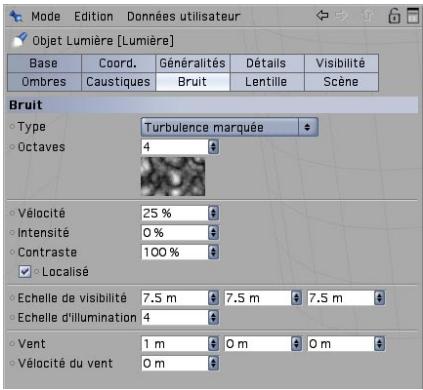Image resolution: width=423 pixels, height=390 pixels.
Task: Click animation dot beside Contraste label
Action: click(x=12, y=252)
